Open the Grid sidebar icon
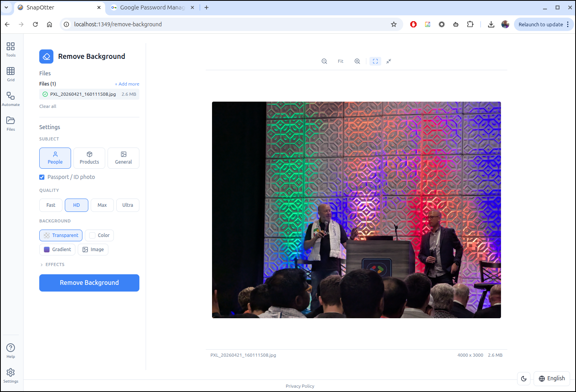 tap(11, 74)
